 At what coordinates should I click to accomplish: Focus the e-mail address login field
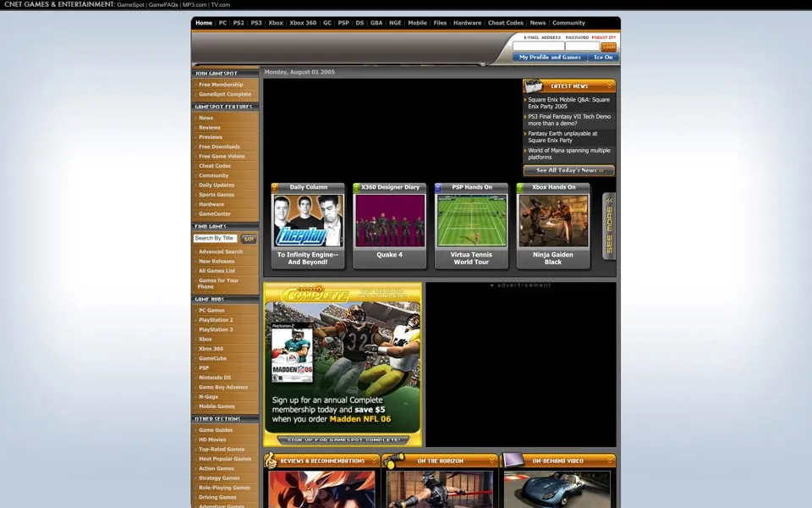(538, 46)
